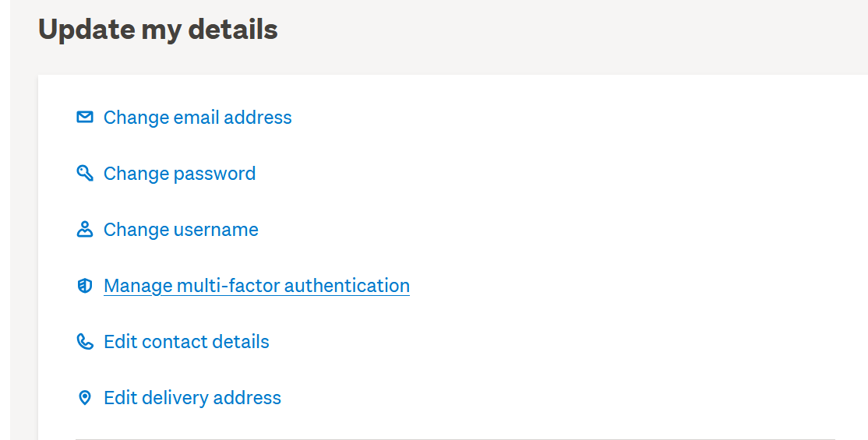Choose the Edit delivery address link
The width and height of the screenshot is (868, 440).
coord(192,398)
